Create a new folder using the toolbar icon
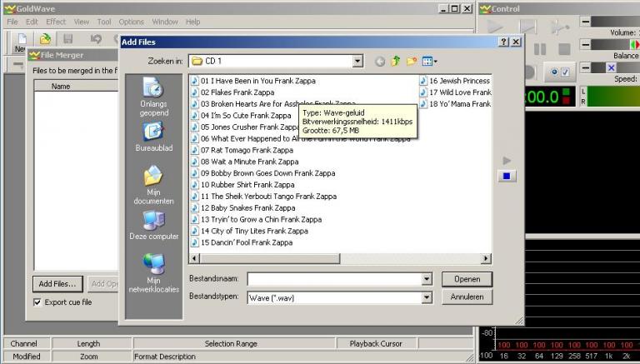640x364 pixels. [x=412, y=61]
